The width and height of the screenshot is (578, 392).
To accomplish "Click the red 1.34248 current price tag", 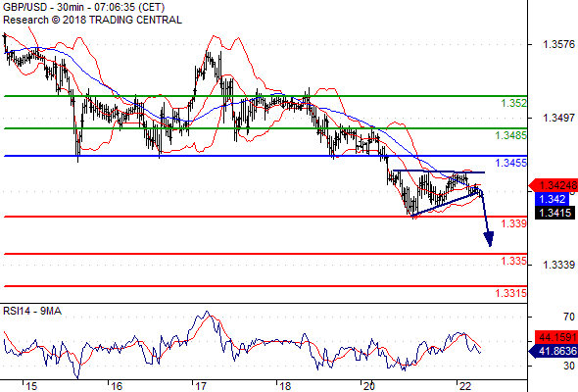I will coord(554,185).
